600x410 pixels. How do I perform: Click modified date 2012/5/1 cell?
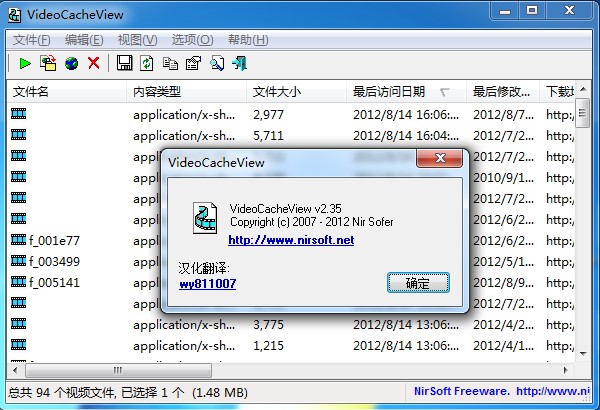(503, 262)
